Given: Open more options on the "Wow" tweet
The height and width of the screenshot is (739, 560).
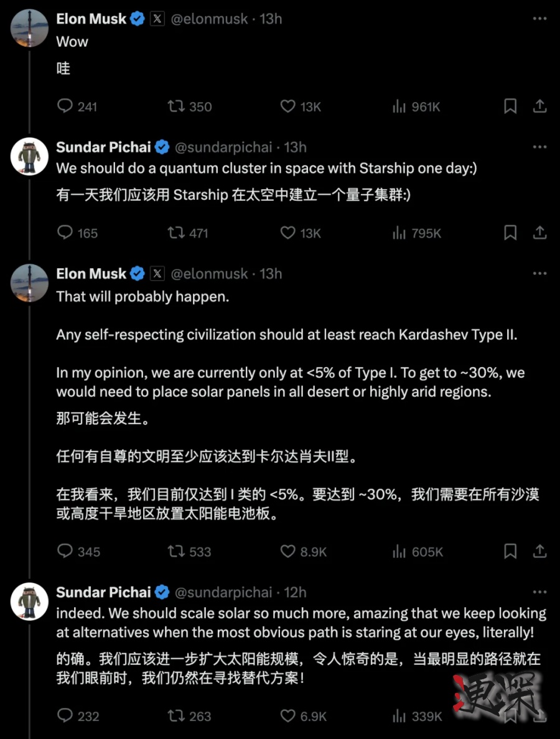Looking at the screenshot, I should point(539,19).
